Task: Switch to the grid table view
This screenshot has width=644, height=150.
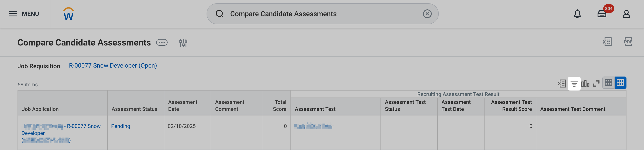Action: click(x=620, y=83)
